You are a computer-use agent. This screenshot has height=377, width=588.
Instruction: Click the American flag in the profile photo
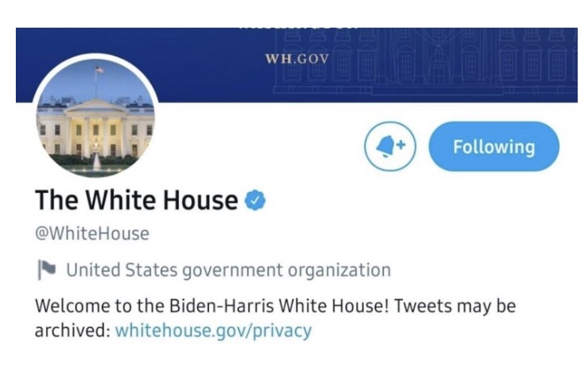point(98,71)
